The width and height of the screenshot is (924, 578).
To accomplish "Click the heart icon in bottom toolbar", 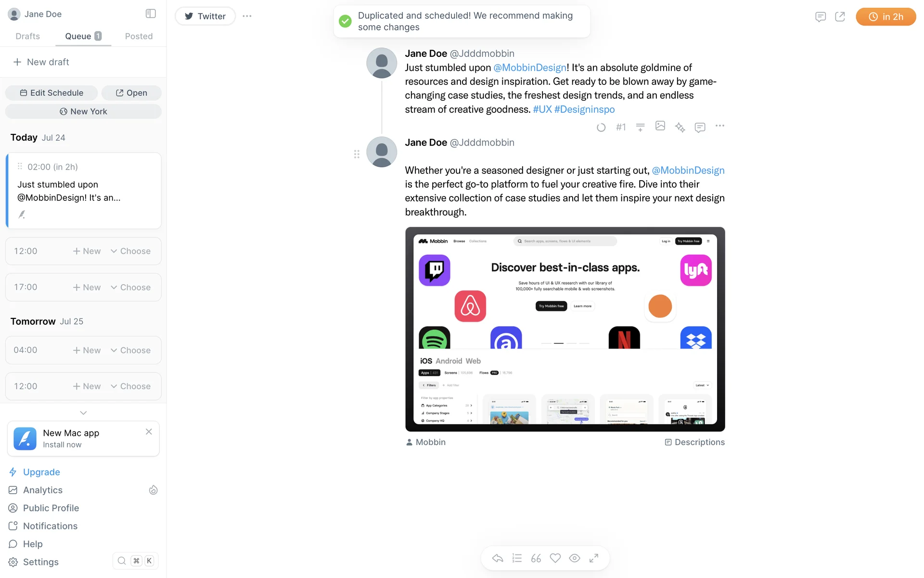I will [555, 558].
